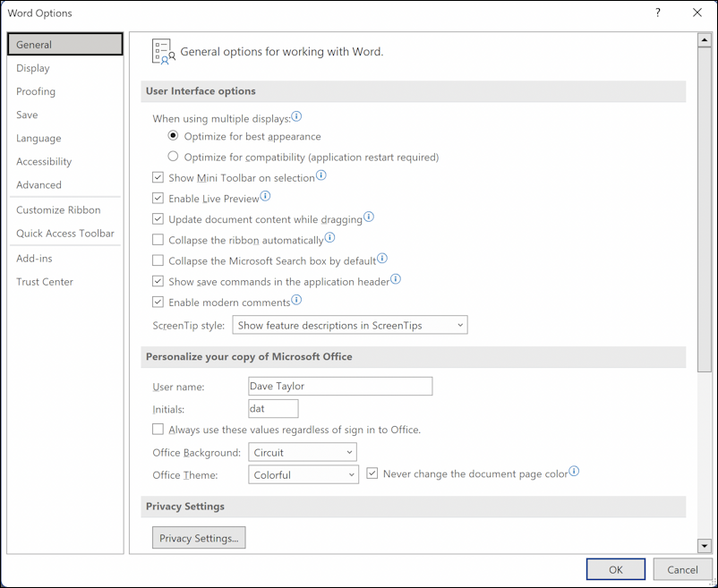Select Optimize for compatibility radio button
Screen dimensions: 718x588
click(173, 157)
